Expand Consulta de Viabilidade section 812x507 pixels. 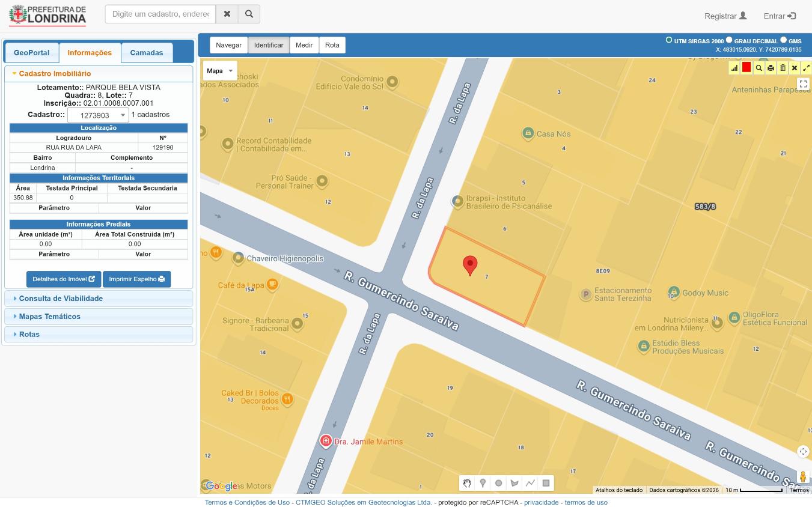(61, 299)
